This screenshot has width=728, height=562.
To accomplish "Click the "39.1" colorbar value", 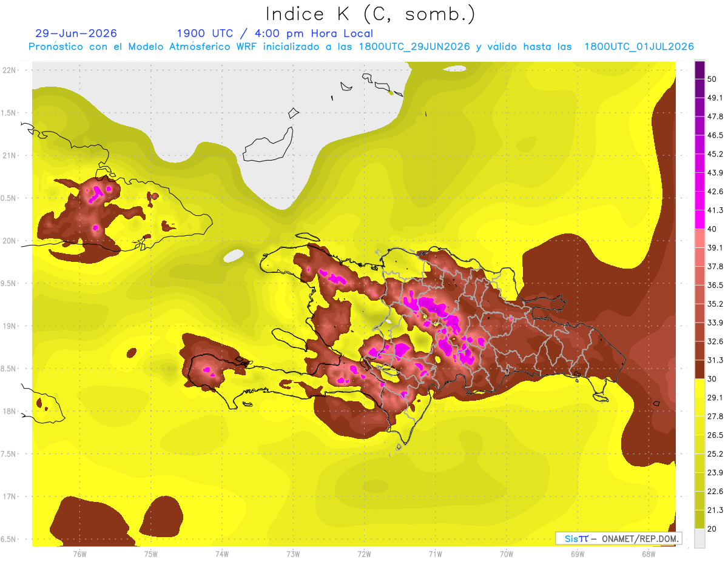I will point(715,247).
